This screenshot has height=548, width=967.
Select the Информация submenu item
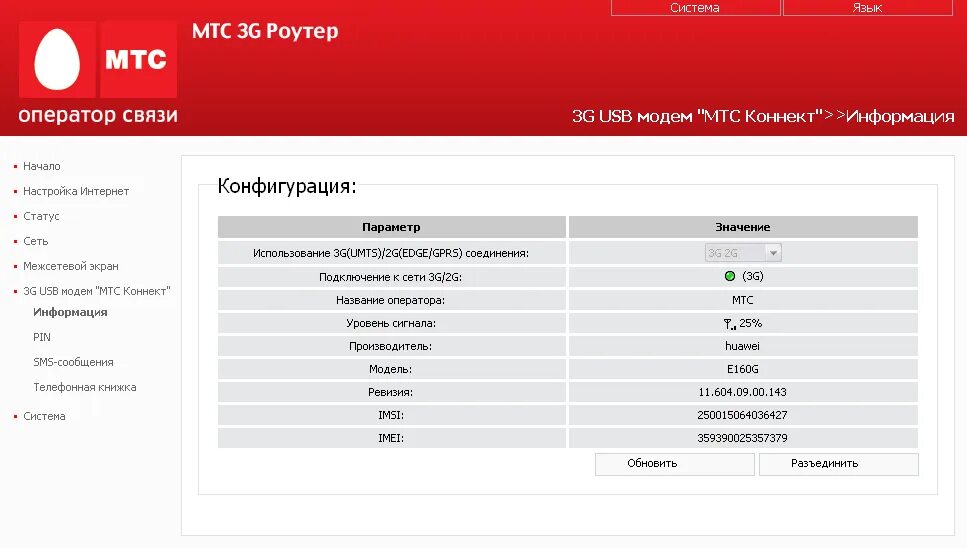click(x=70, y=312)
